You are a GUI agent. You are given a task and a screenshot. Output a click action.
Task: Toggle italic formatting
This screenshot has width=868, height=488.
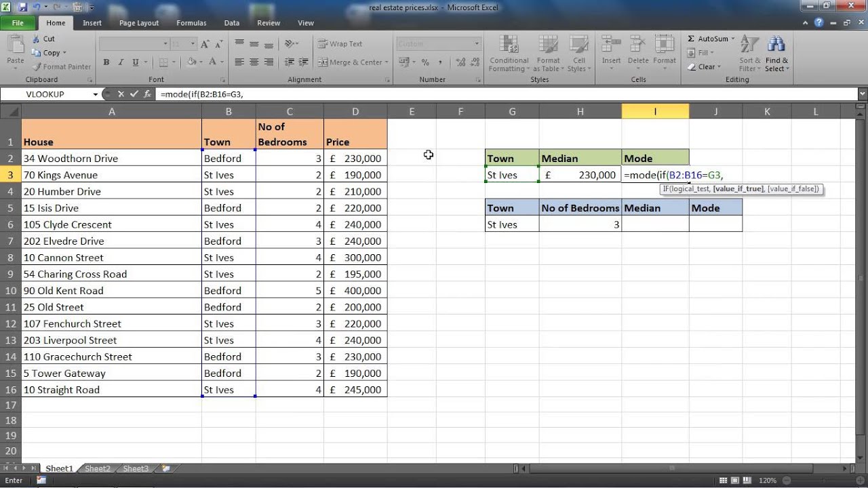[119, 62]
